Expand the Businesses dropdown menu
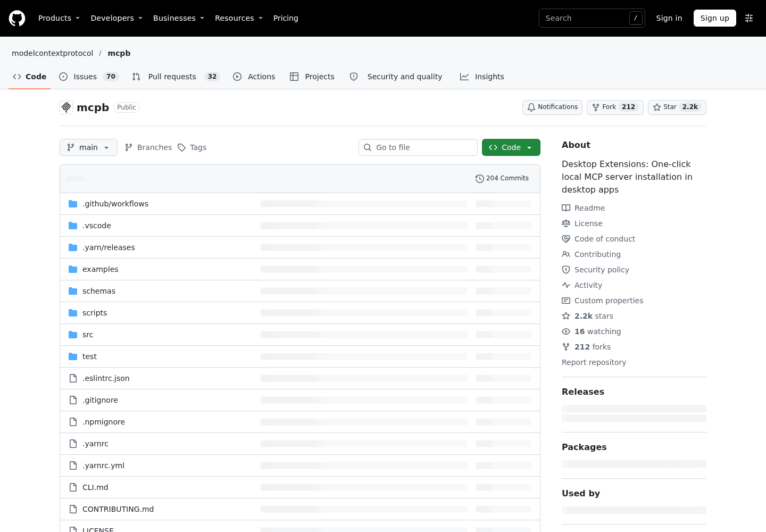Viewport: 766px width, 532px height. click(179, 18)
